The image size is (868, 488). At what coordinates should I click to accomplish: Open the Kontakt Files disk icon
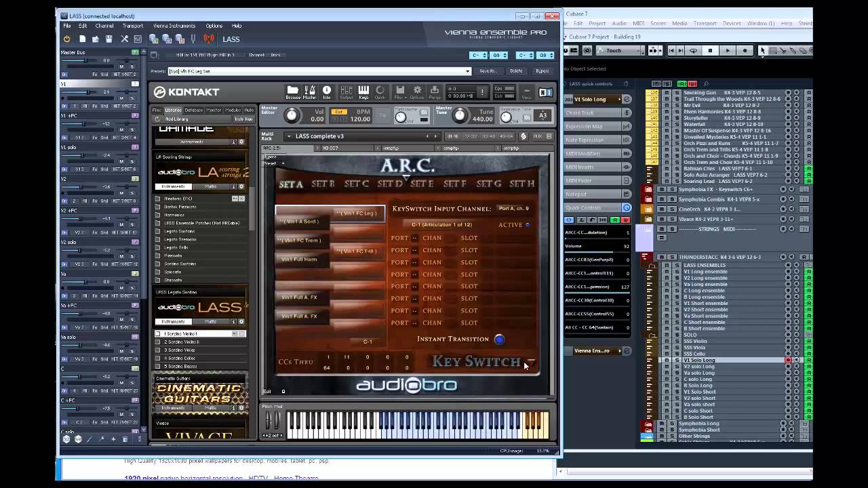(x=400, y=92)
